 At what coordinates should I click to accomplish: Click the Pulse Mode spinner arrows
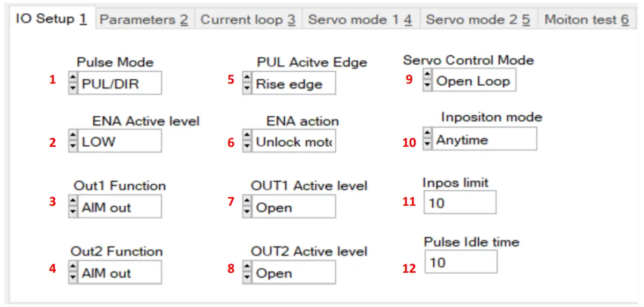(x=73, y=84)
